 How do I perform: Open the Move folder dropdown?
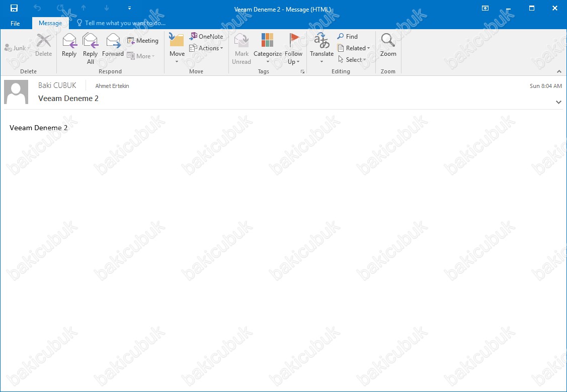point(177,48)
